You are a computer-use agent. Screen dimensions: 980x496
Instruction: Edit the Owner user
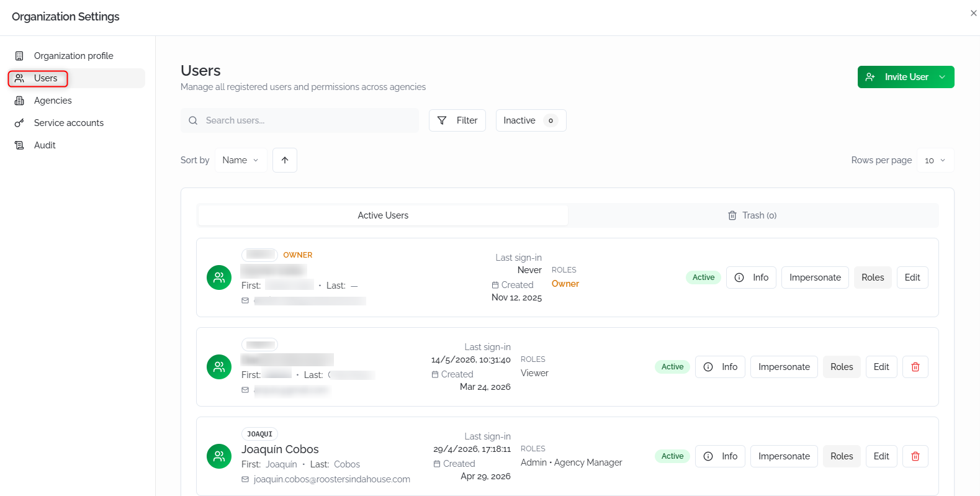(912, 277)
